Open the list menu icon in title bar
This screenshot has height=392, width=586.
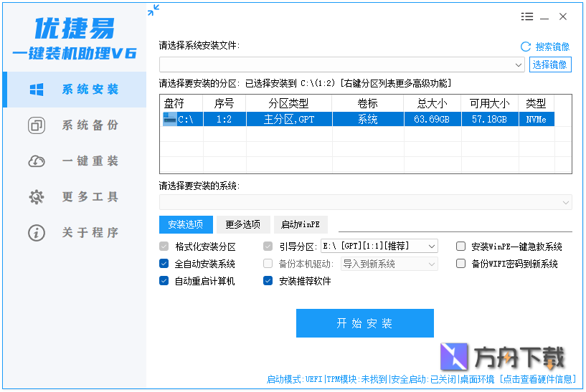coord(527,16)
